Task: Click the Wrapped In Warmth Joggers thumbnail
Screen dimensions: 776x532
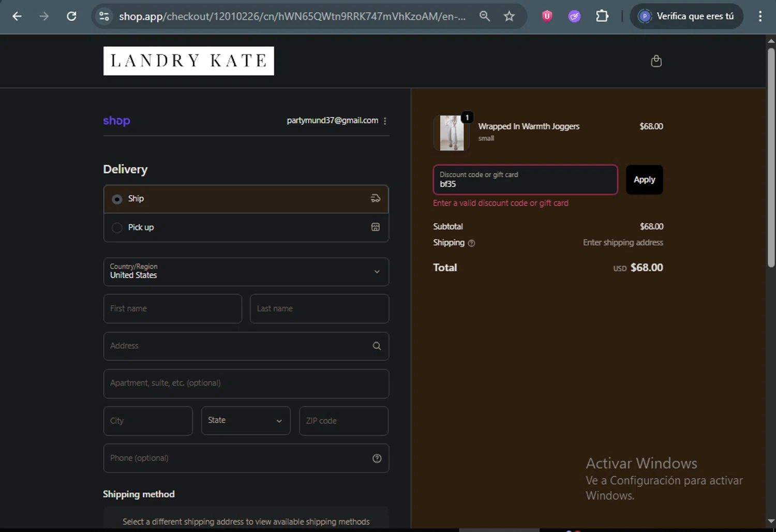Action: click(452, 133)
